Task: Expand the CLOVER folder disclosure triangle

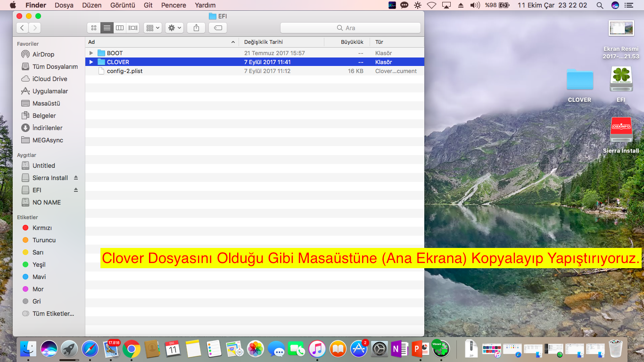Action: point(91,62)
